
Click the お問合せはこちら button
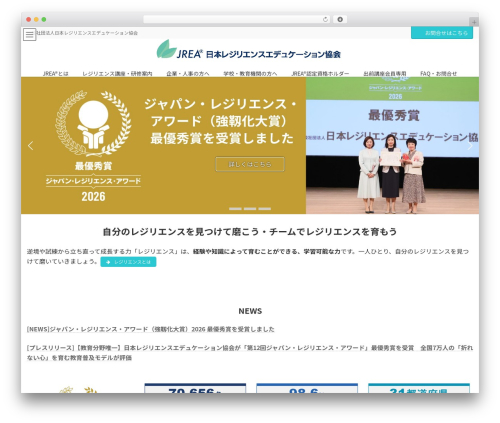442,33
